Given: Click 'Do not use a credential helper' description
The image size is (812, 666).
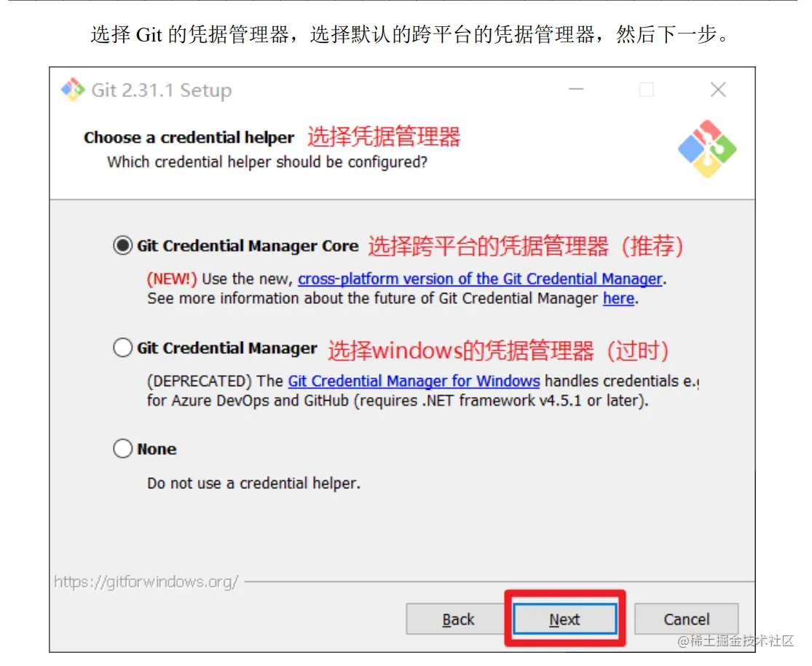Looking at the screenshot, I should [x=253, y=483].
